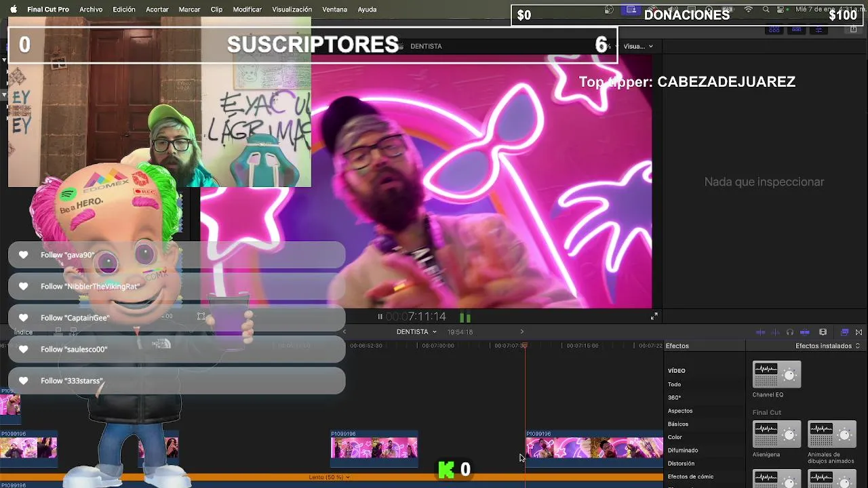
Task: Open Control Center in menu bar
Action: (x=782, y=9)
